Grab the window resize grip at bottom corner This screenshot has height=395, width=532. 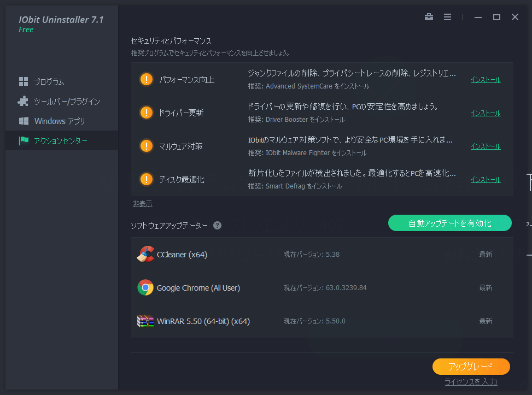(x=522, y=385)
